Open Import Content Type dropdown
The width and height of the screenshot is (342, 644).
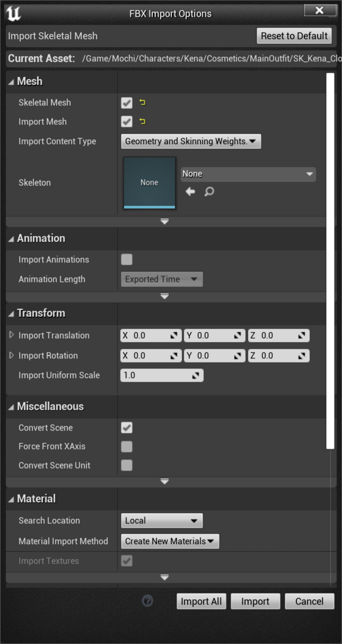click(x=191, y=141)
